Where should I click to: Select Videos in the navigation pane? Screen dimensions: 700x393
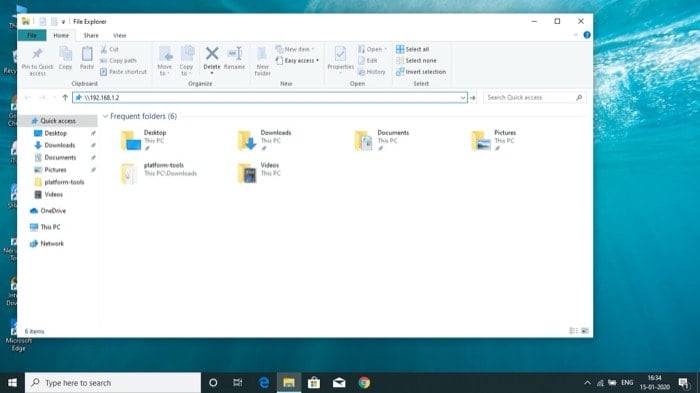[54, 194]
